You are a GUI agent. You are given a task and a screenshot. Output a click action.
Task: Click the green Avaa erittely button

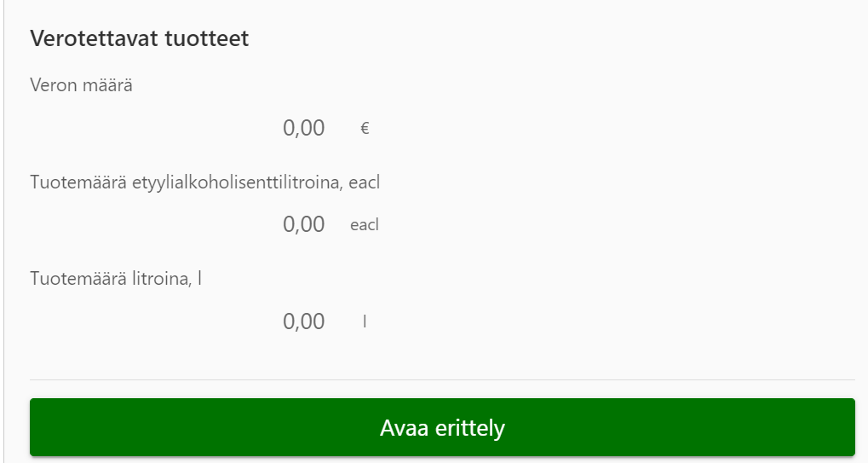click(x=442, y=427)
